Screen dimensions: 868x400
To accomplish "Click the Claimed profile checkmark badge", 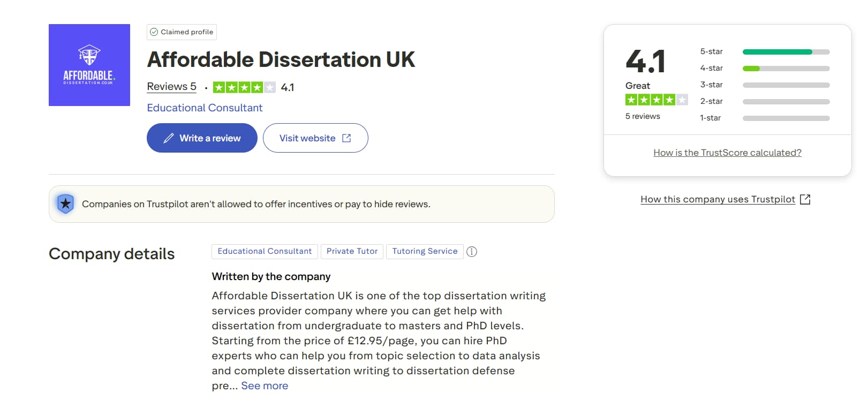I will pyautogui.click(x=154, y=32).
